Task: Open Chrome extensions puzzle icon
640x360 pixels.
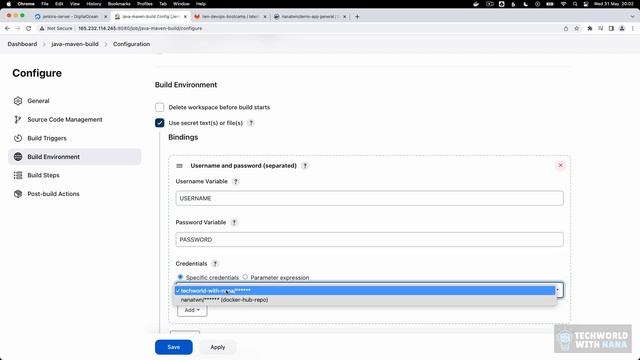Action: (589, 28)
